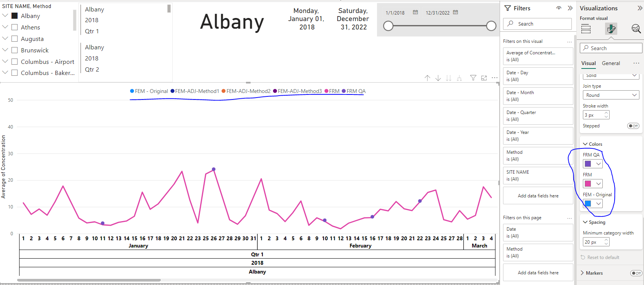The height and width of the screenshot is (285, 644).
Task: Turn on the Markers toggle
Action: (x=636, y=273)
